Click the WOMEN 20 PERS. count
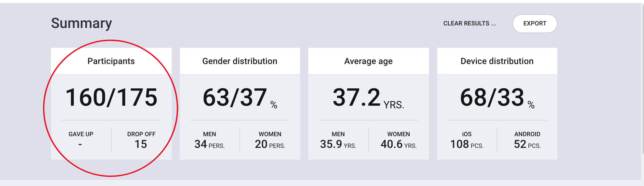Screen dimensions: 644x186 (x=270, y=140)
